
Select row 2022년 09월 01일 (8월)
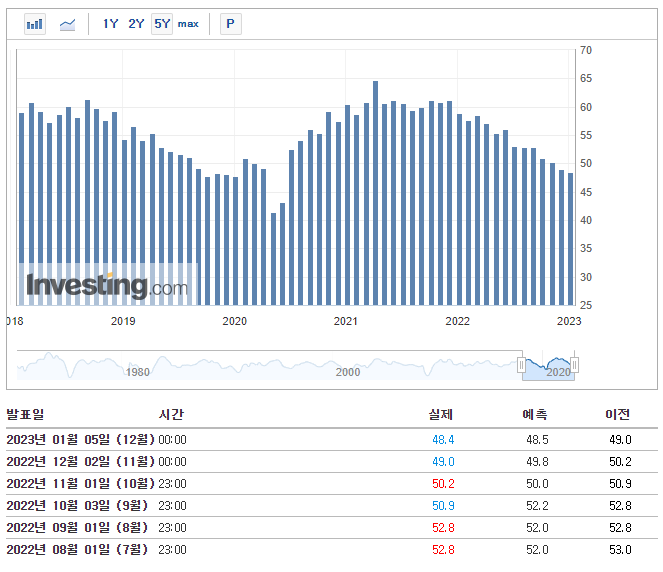click(x=332, y=528)
